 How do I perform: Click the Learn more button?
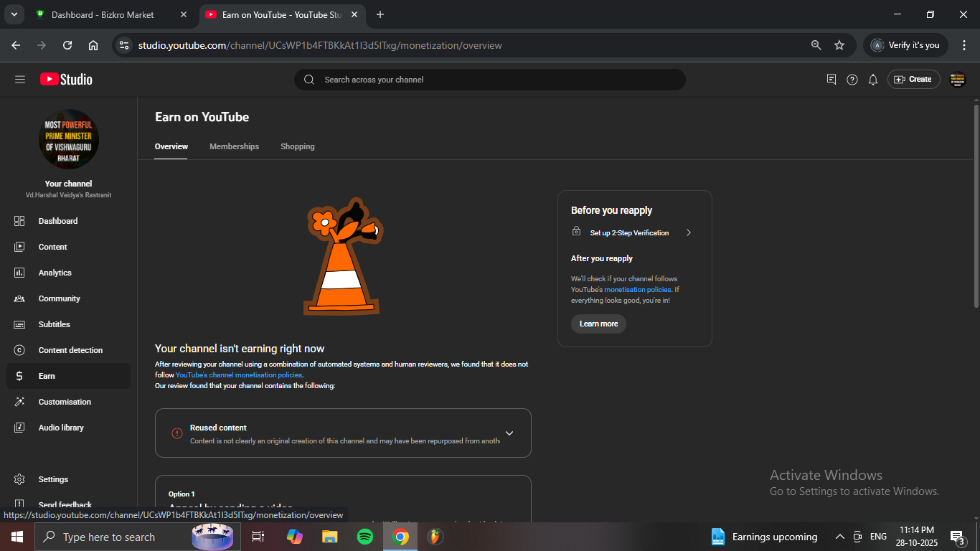click(598, 324)
